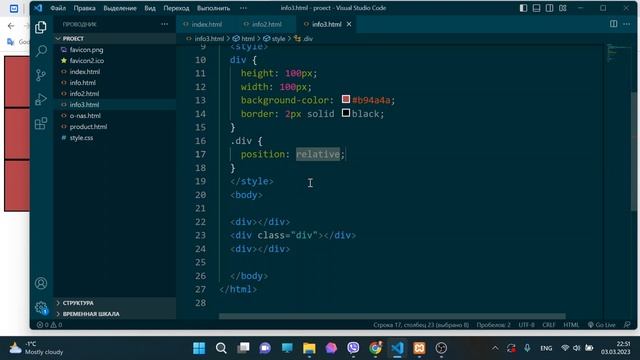
Task: Open Accounts menu in activity bar
Action: 41,283
